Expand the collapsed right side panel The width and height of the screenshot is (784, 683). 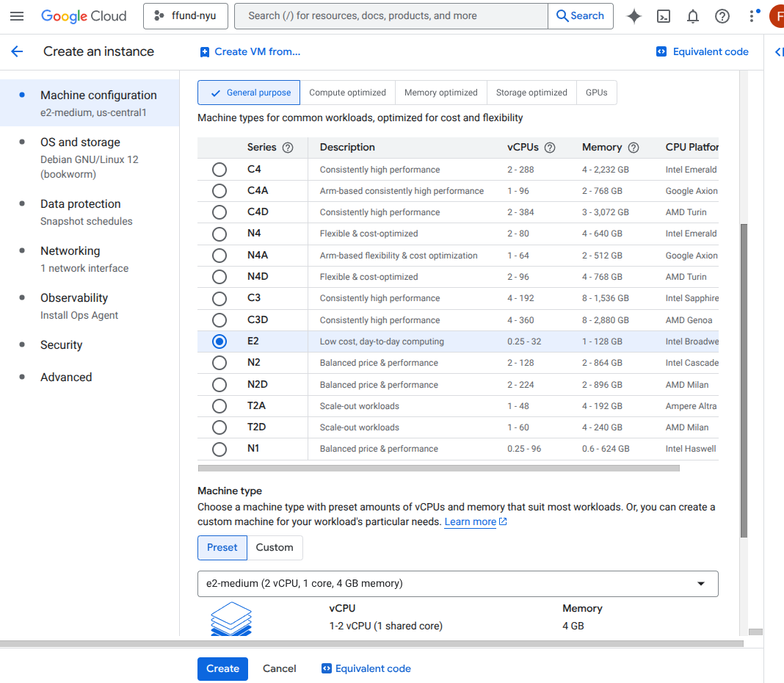[778, 51]
